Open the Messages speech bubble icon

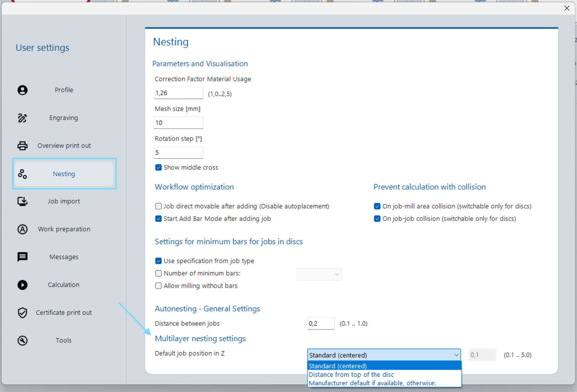(x=22, y=257)
